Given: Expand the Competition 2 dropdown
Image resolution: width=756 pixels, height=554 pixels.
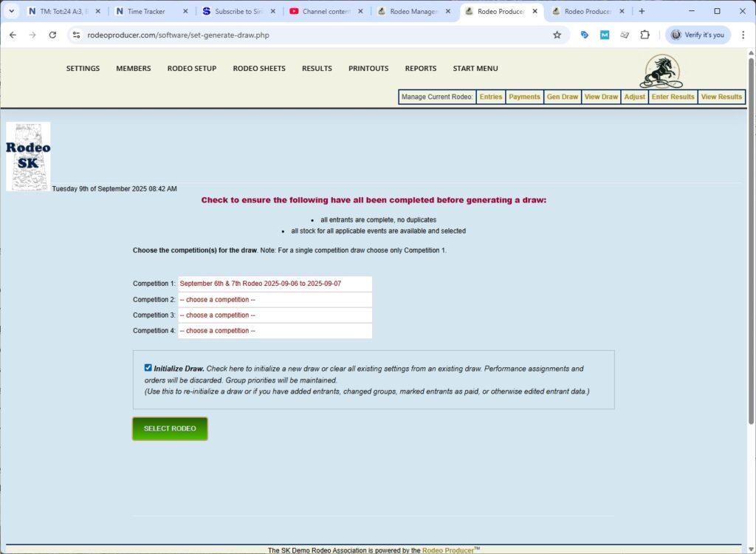Looking at the screenshot, I should [x=275, y=300].
